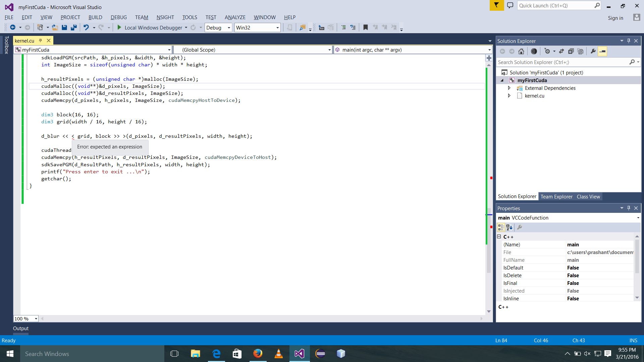Toggle Alphabetical sort in Properties panel
This screenshot has height=362, width=644.
pyautogui.click(x=509, y=227)
